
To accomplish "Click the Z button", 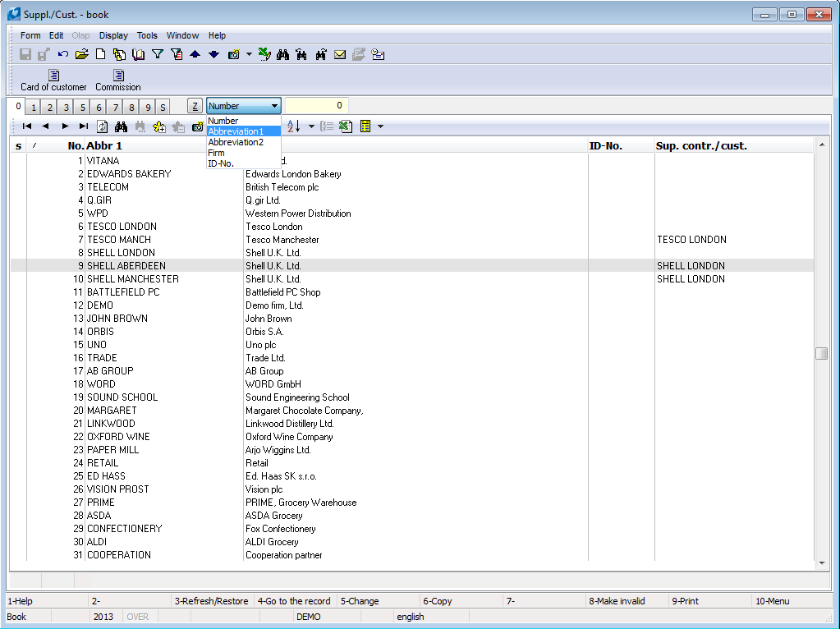I will click(x=195, y=106).
